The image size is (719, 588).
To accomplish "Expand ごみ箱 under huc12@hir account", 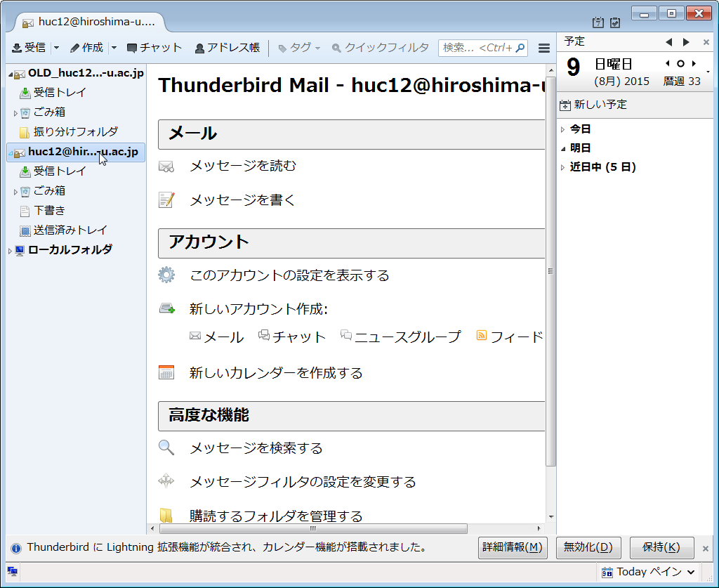I will (15, 192).
